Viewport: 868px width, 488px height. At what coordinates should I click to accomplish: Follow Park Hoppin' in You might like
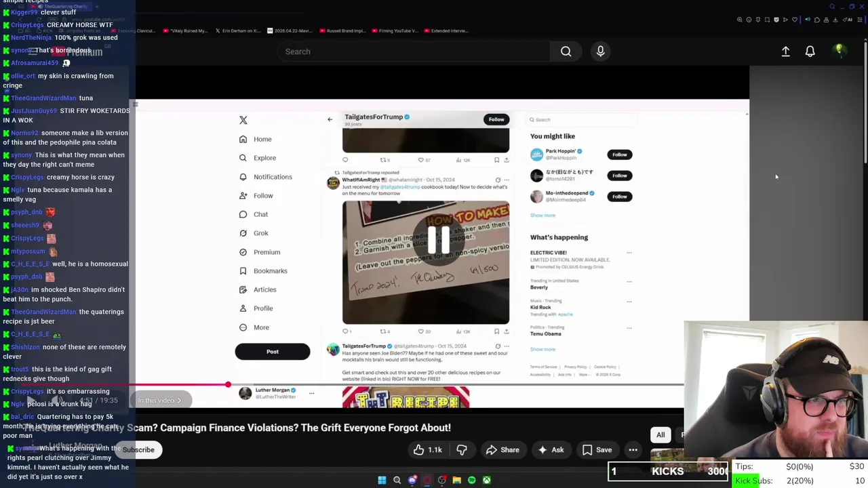pos(620,155)
